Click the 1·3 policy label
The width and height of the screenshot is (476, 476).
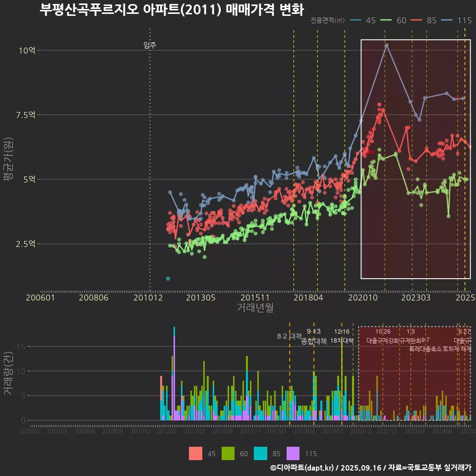pos(411,332)
